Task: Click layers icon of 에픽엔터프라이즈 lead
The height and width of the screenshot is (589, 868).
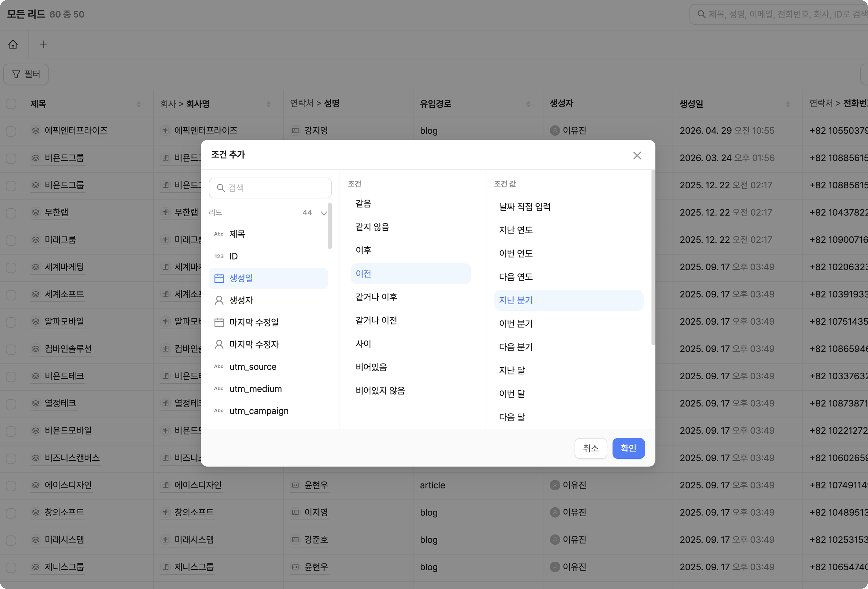Action: pyautogui.click(x=36, y=131)
